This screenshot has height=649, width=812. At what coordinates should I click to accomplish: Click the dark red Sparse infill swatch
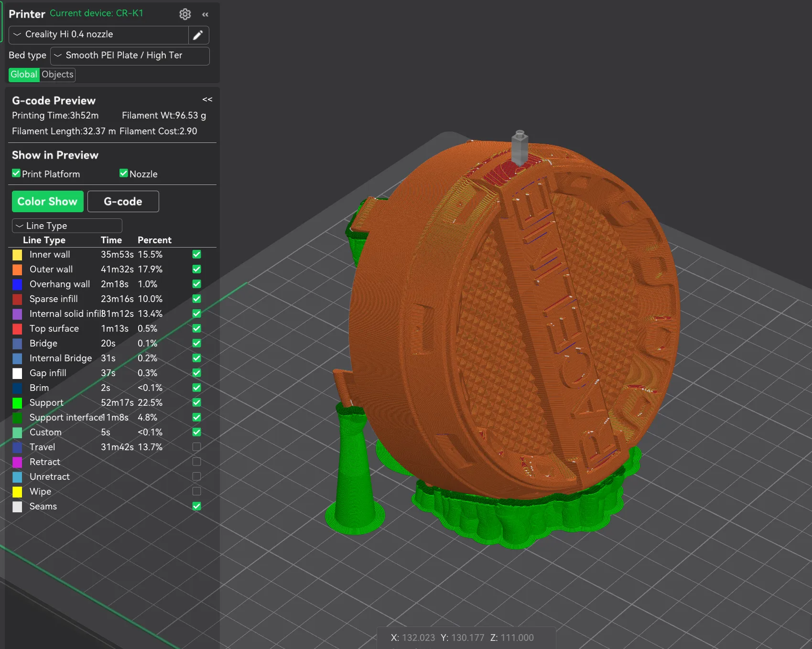(x=17, y=299)
